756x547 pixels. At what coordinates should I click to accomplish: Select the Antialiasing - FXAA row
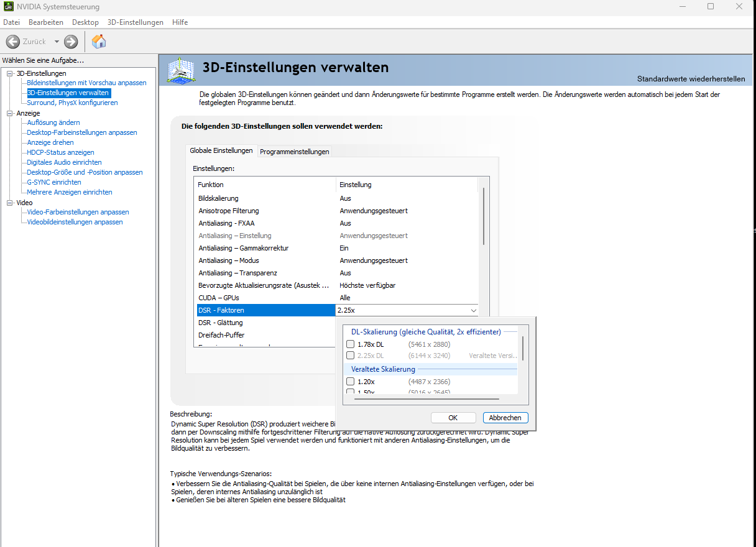pyautogui.click(x=338, y=223)
